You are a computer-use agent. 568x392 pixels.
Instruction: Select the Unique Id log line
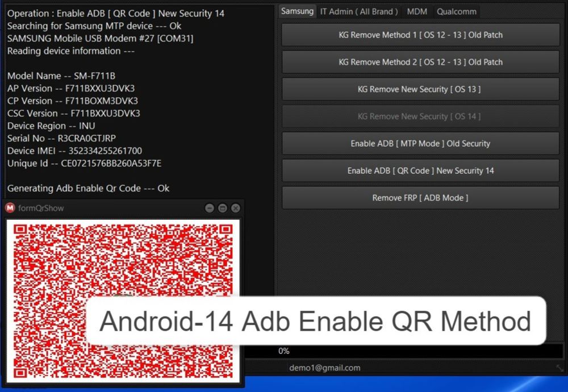pos(85,164)
